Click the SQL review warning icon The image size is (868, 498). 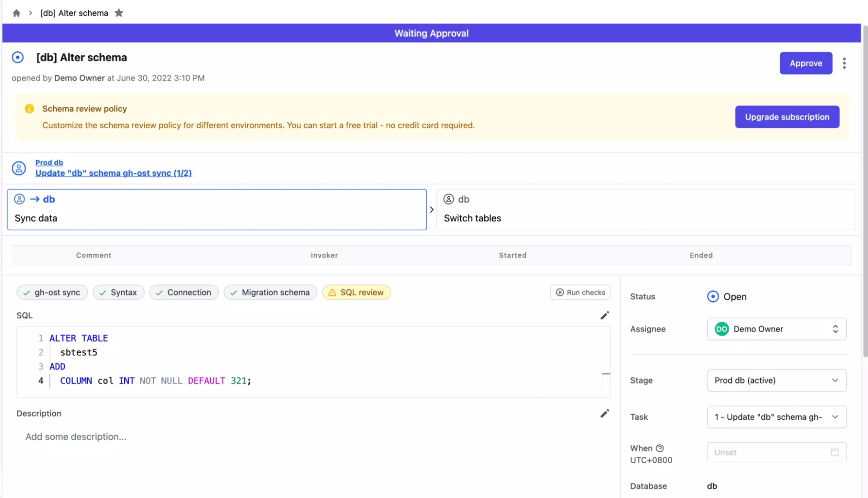pyautogui.click(x=331, y=292)
